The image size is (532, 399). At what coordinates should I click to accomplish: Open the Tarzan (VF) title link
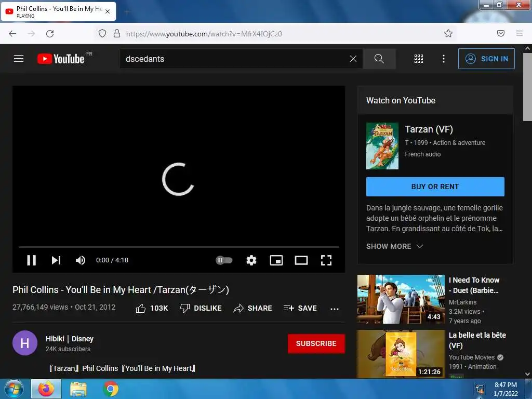tap(429, 129)
